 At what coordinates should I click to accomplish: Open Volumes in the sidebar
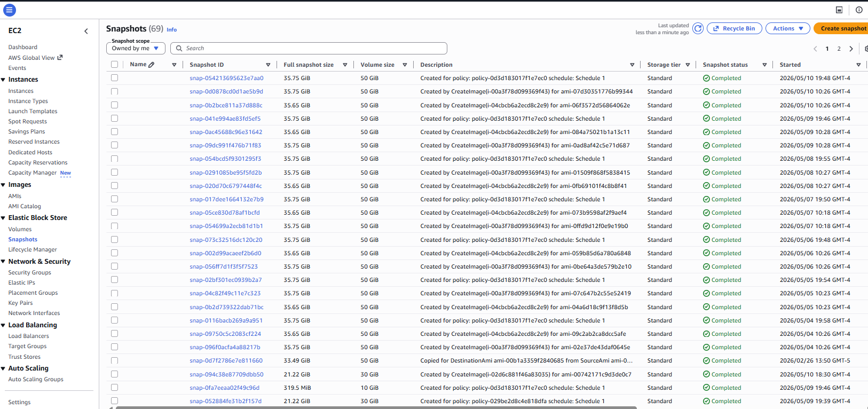(20, 229)
